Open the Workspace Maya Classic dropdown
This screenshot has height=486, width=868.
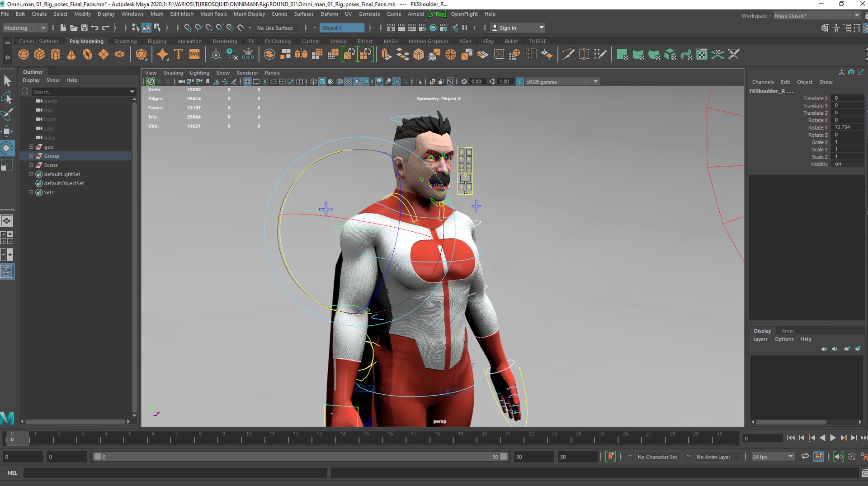(816, 15)
